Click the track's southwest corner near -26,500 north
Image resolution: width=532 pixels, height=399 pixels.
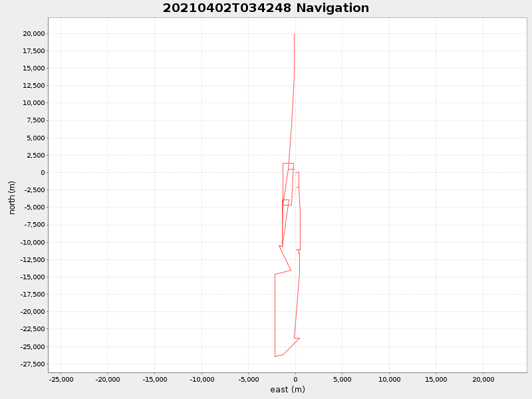click(x=275, y=356)
